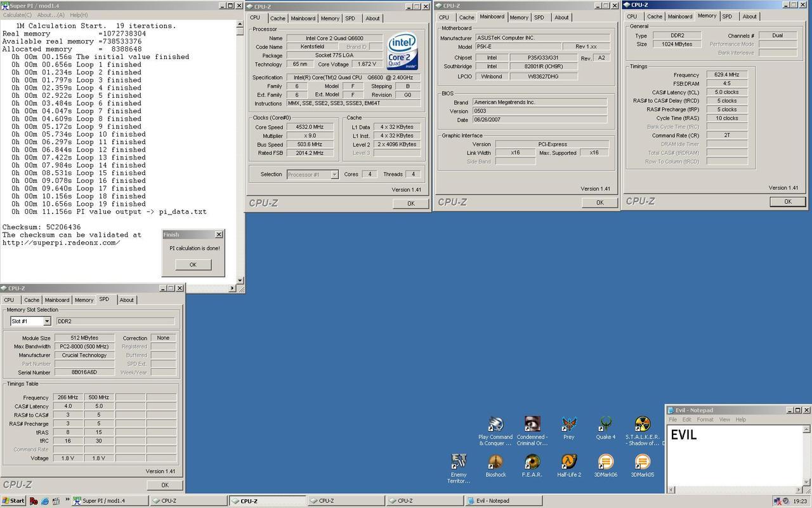Screen dimensions: 812x508
Task: Click the Checksum: 5C206436 line
Action: point(41,227)
